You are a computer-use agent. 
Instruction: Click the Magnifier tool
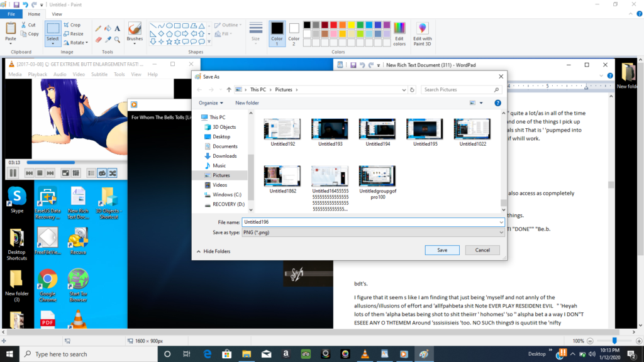[x=117, y=40]
